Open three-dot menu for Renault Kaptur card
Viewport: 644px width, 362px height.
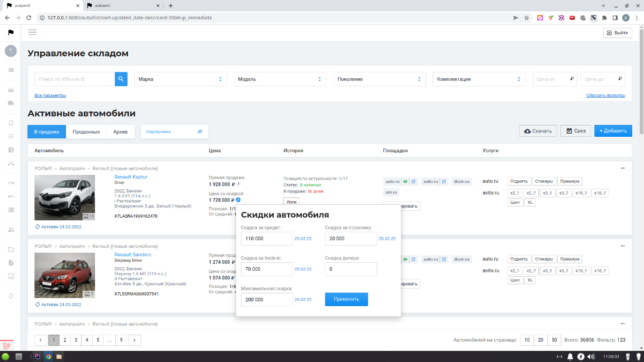(623, 168)
